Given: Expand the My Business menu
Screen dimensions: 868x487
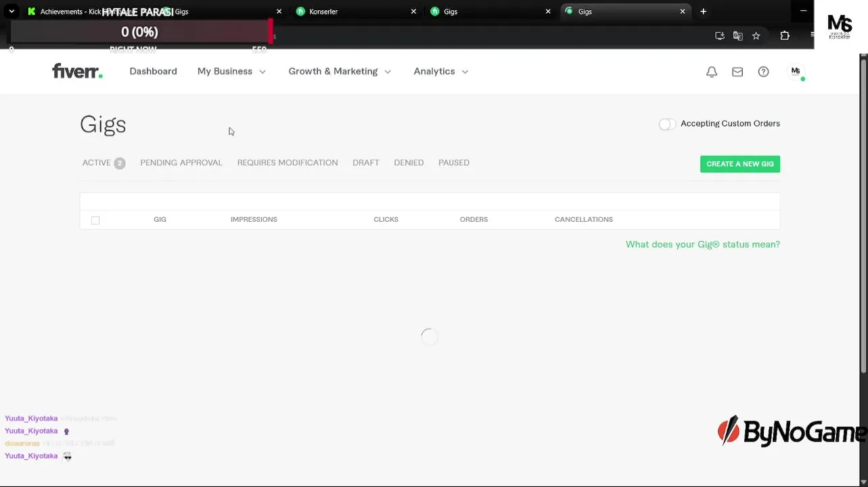Looking at the screenshot, I should (231, 71).
